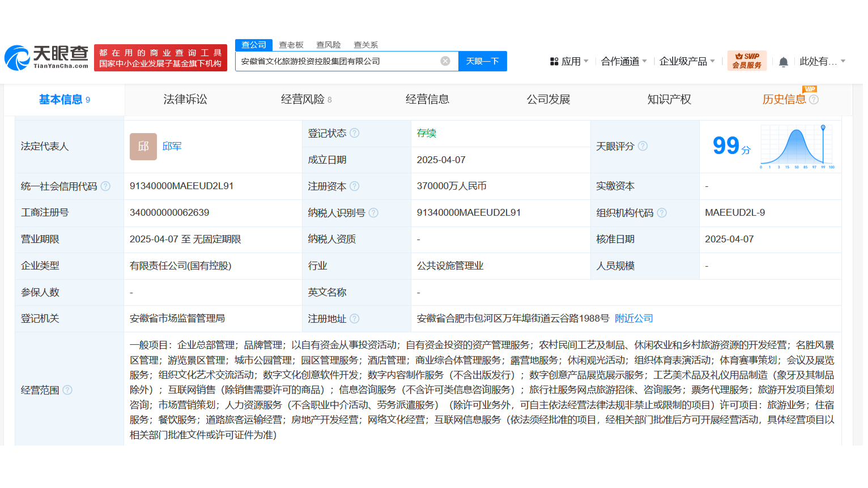Show help icon beside 历史信息
Image resolution: width=868 pixels, height=488 pixels.
[x=814, y=100]
